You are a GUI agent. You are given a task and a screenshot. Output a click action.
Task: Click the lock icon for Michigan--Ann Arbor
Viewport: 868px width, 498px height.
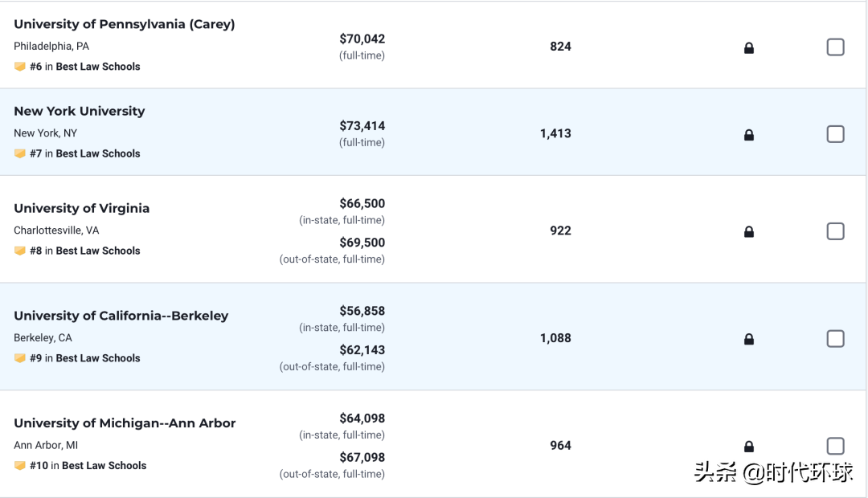(749, 447)
